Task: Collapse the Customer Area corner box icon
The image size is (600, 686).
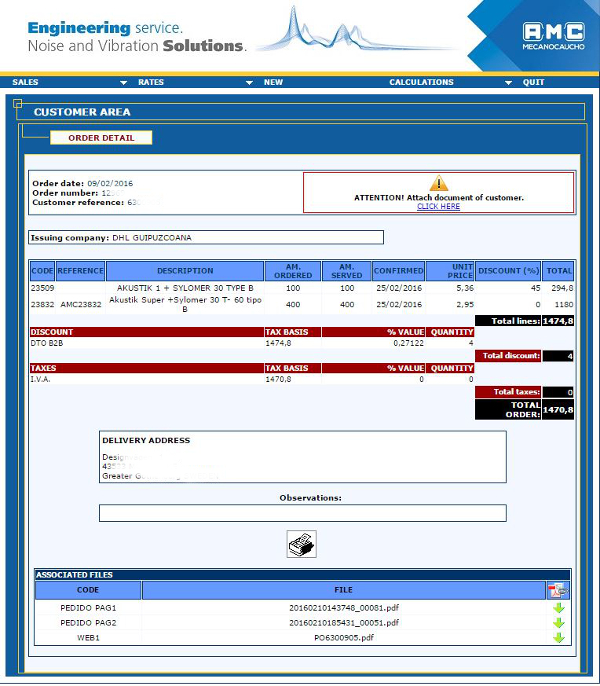Action: (x=18, y=103)
